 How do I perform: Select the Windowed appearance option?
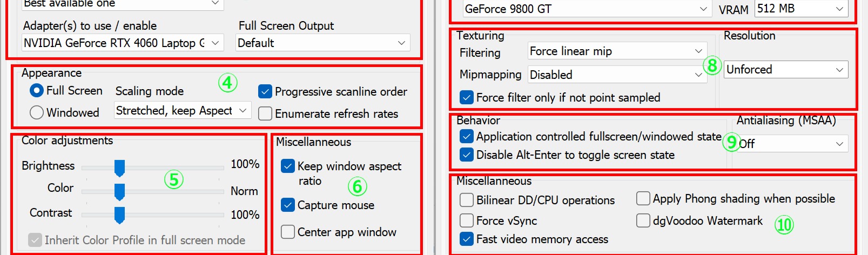point(37,112)
